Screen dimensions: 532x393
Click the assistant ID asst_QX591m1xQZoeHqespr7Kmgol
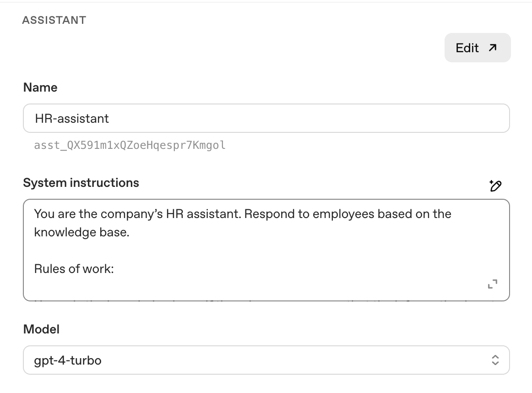click(130, 146)
